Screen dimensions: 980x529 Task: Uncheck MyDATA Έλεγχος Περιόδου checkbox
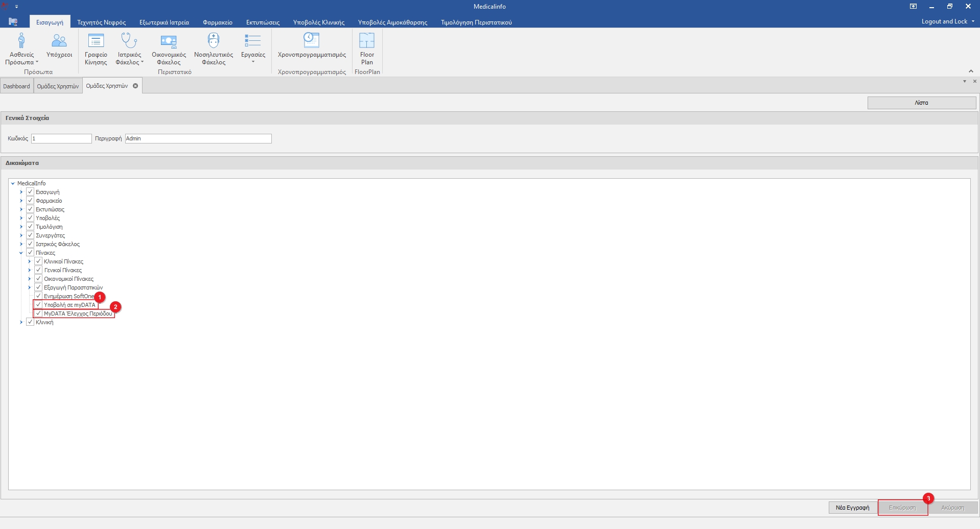pos(38,314)
